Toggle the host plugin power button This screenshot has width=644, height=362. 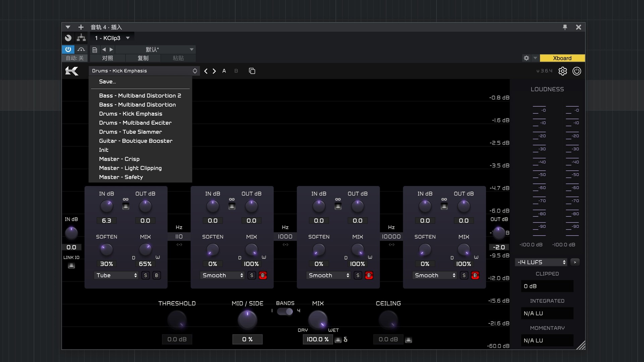coord(68,49)
